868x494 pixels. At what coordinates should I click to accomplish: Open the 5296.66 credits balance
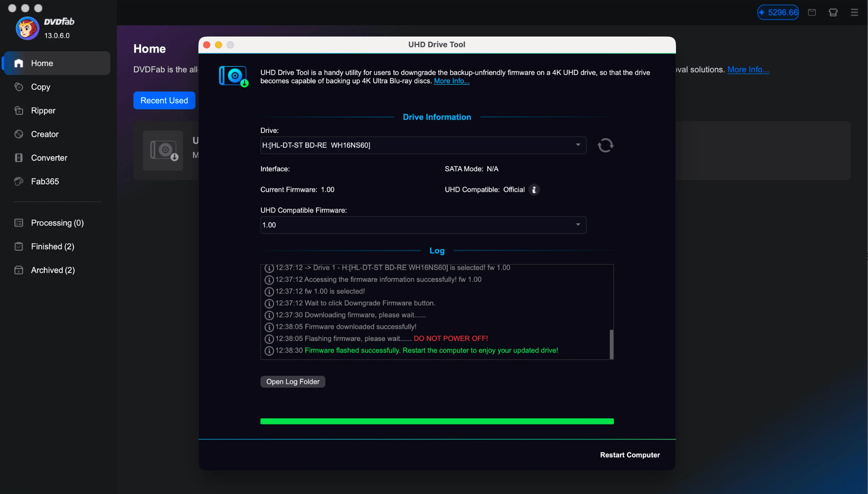coord(778,12)
